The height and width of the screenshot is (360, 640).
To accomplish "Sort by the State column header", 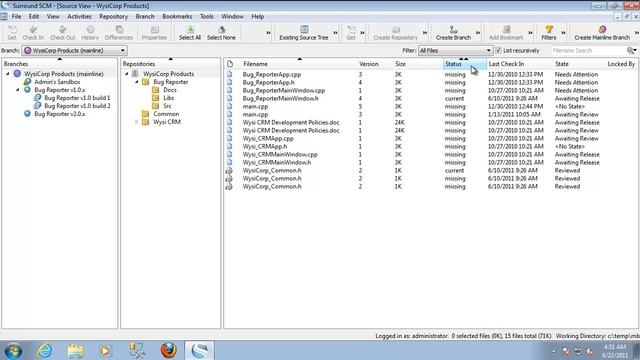I will (x=562, y=64).
